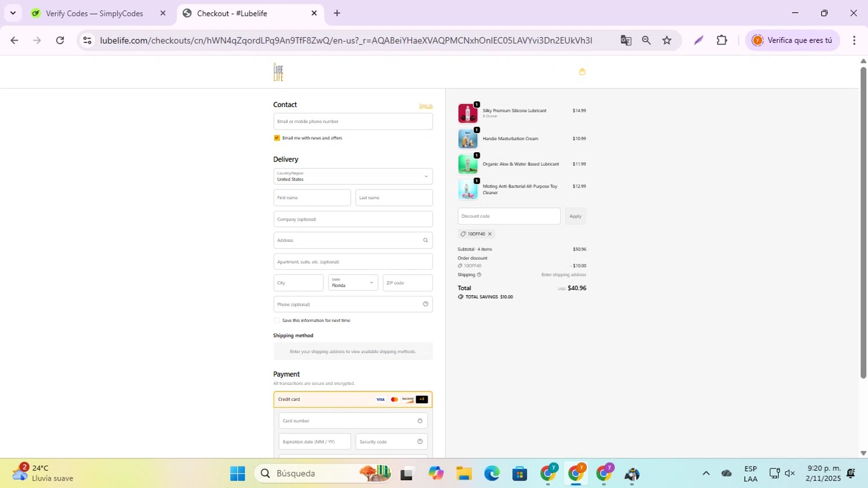
Task: Open a new browser tab
Action: tap(337, 13)
